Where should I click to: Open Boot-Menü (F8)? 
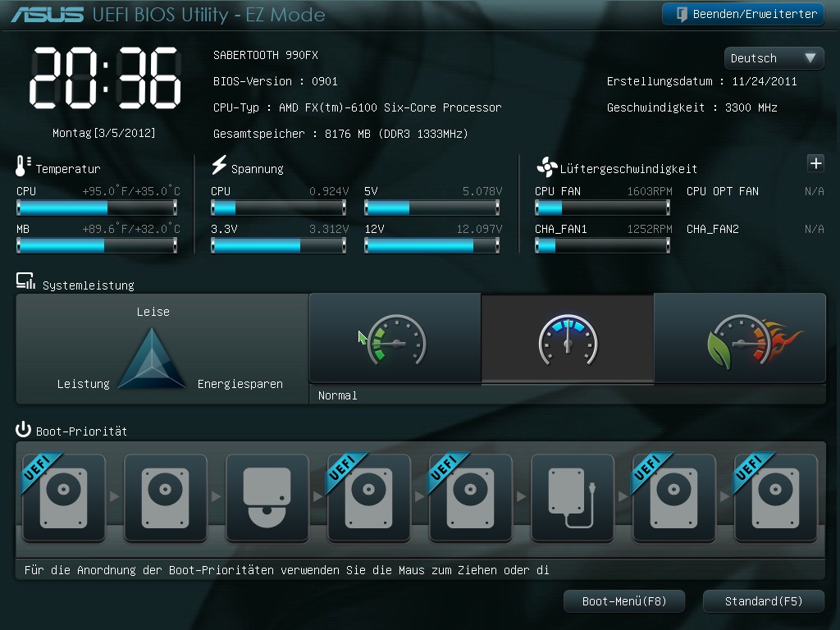pyautogui.click(x=624, y=601)
